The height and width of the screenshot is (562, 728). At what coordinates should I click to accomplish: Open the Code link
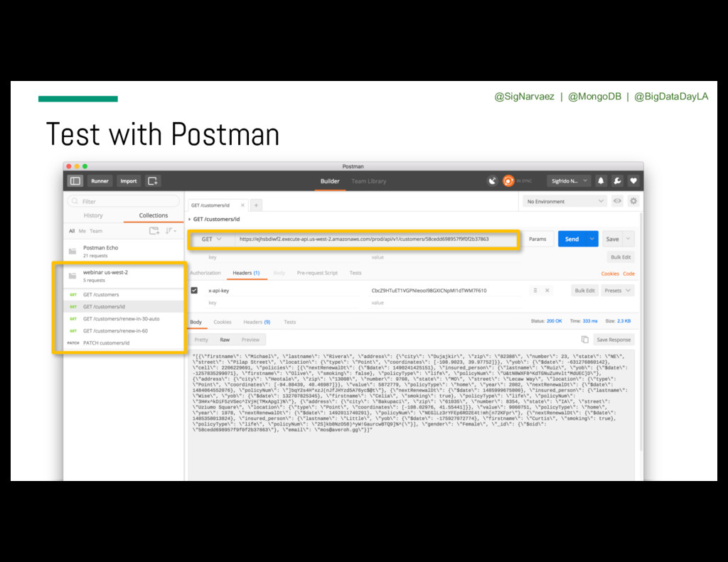coord(628,274)
